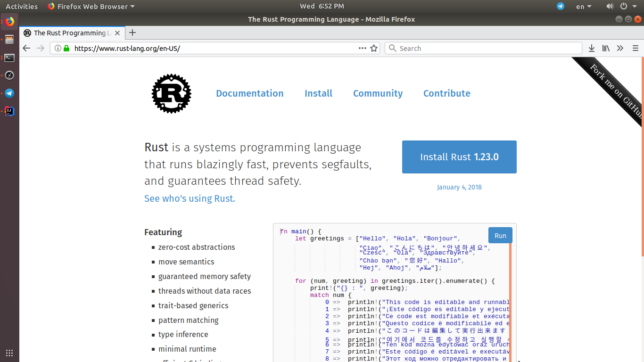Viewport: 644px width, 362px height.
Task: Launch Terminal from the dock
Action: pos(9,58)
